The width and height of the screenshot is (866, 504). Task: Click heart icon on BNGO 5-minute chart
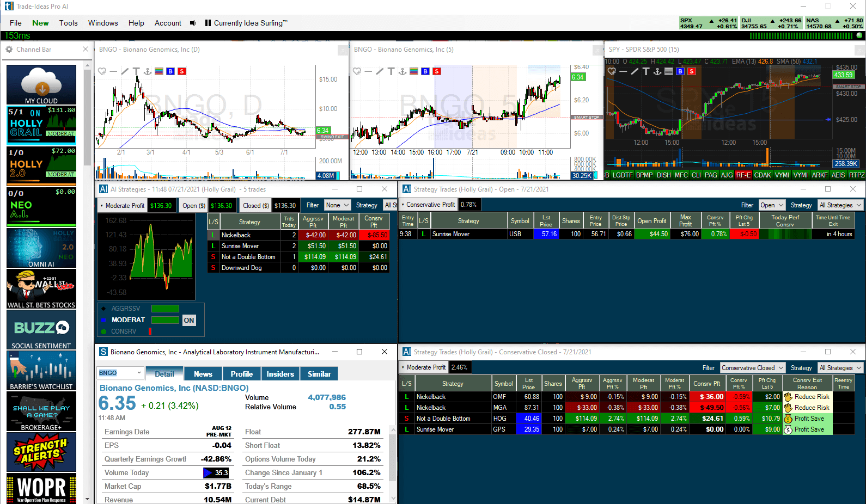pos(357,71)
